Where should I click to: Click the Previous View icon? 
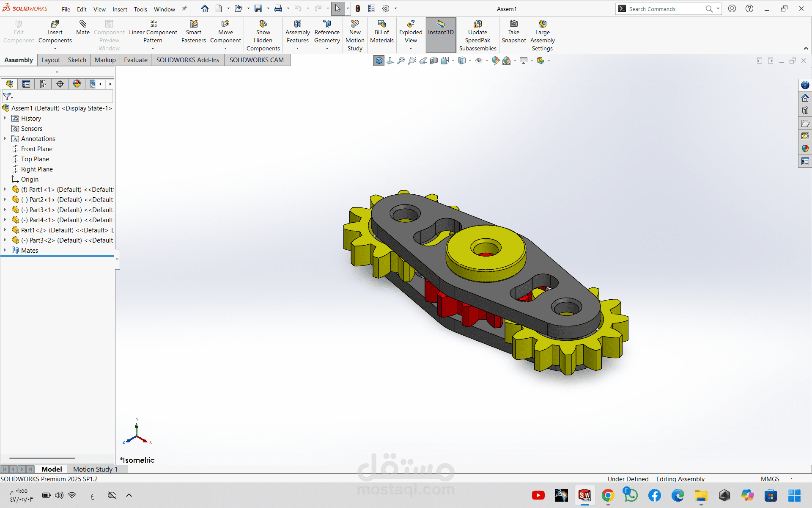coord(423,61)
